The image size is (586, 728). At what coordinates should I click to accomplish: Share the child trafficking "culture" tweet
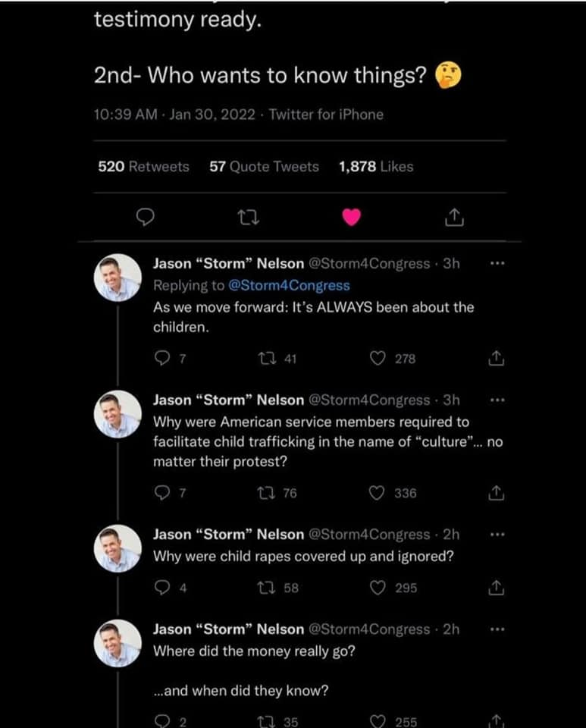(x=496, y=493)
